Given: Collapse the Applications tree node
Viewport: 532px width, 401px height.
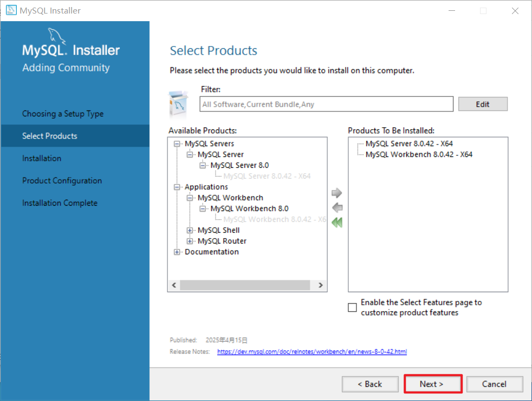Looking at the screenshot, I should pos(177,187).
